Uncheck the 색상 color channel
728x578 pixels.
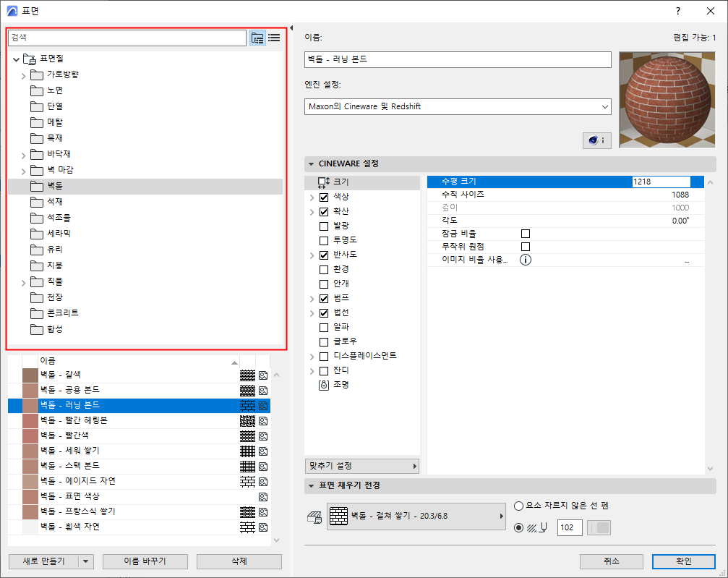[x=324, y=197]
